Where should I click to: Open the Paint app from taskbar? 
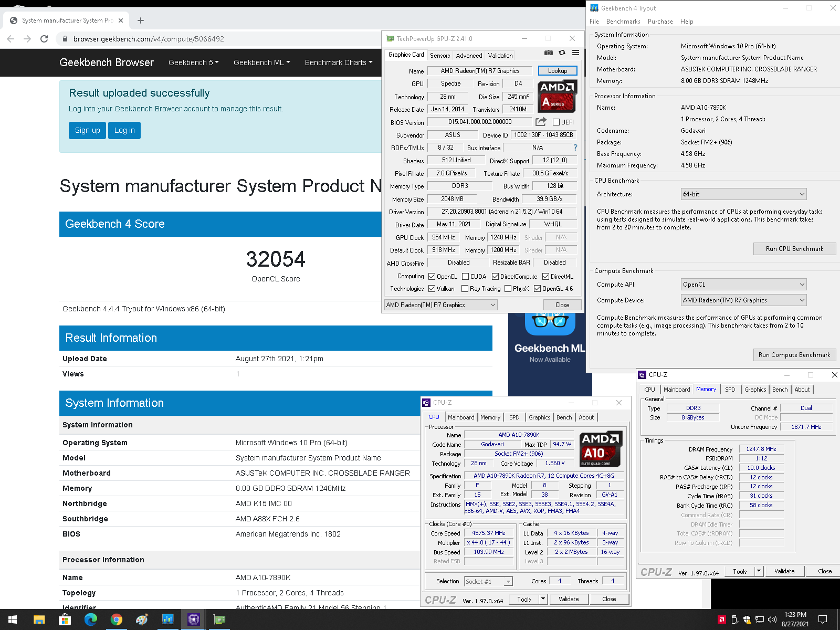coord(142,619)
